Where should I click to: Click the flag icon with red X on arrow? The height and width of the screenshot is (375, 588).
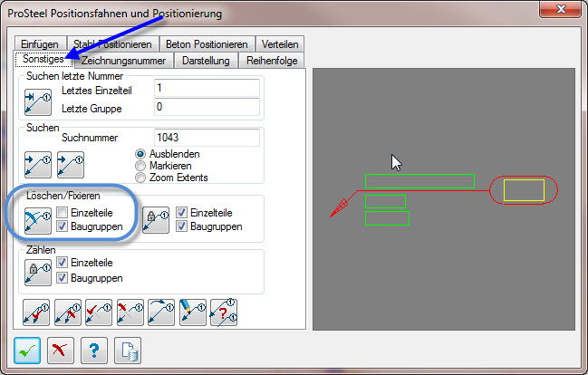click(68, 312)
